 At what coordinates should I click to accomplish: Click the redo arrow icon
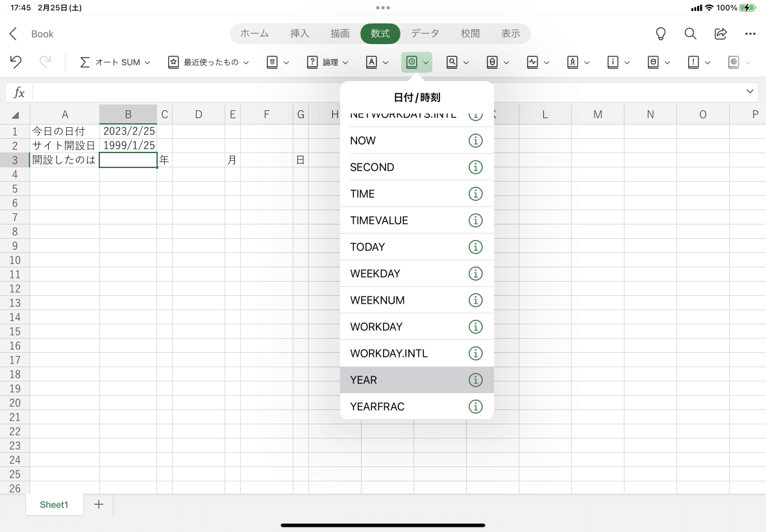click(45, 62)
